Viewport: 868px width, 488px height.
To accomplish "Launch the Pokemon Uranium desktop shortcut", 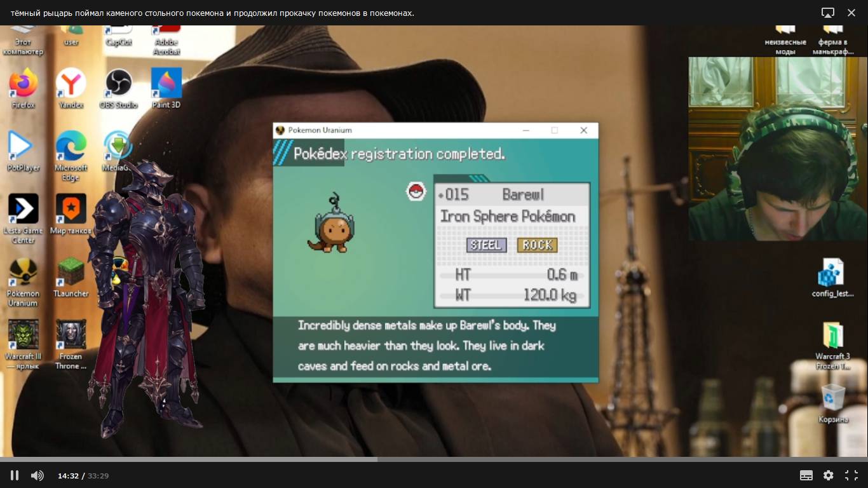I will coord(24,282).
